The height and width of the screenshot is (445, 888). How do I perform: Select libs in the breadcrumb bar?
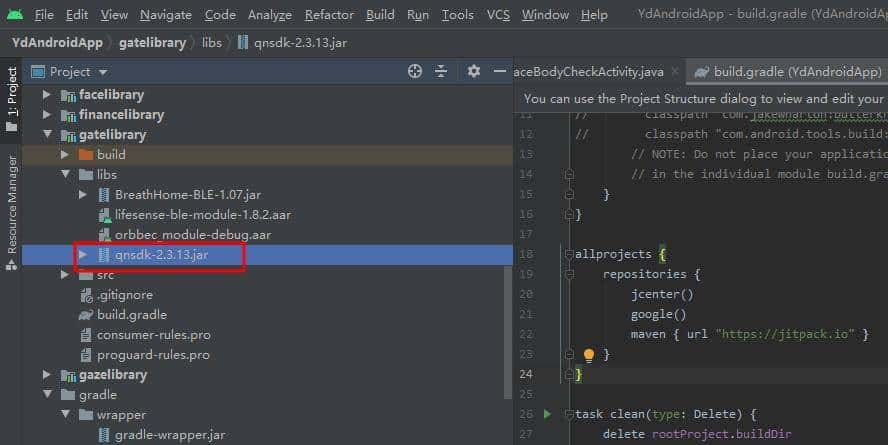[x=212, y=42]
